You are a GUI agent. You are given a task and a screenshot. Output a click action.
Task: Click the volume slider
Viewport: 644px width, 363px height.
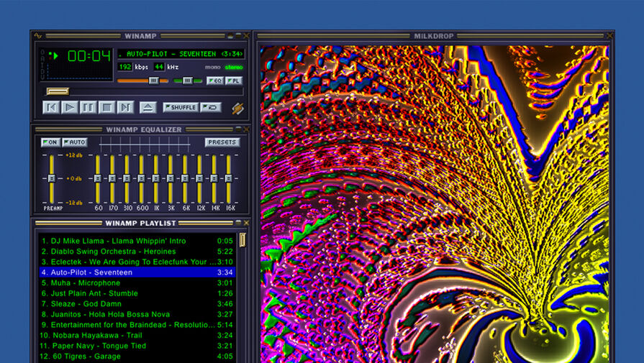tap(143, 81)
